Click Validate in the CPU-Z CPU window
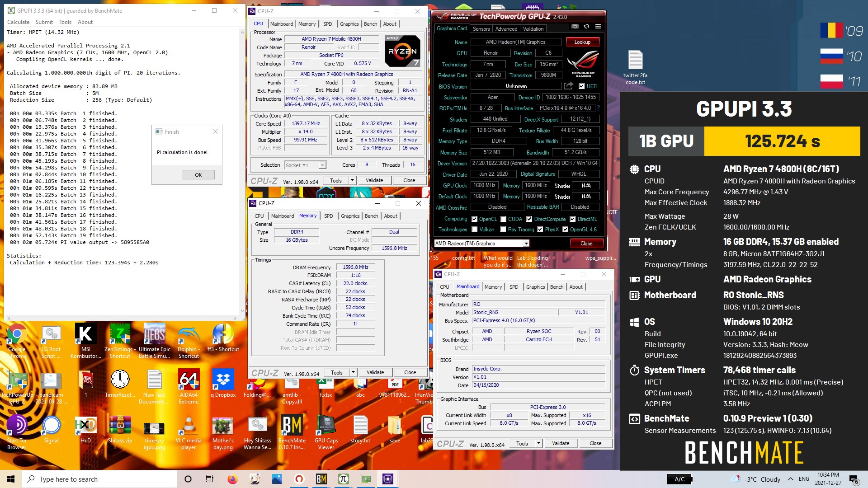The width and height of the screenshot is (868, 488). click(x=374, y=180)
